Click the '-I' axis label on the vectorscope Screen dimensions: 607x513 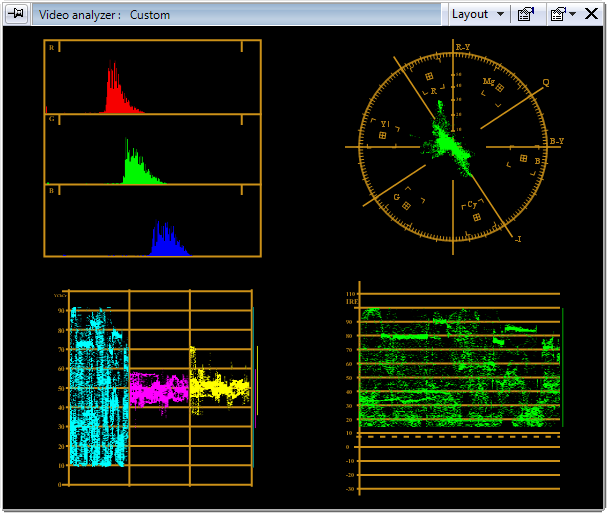click(518, 239)
